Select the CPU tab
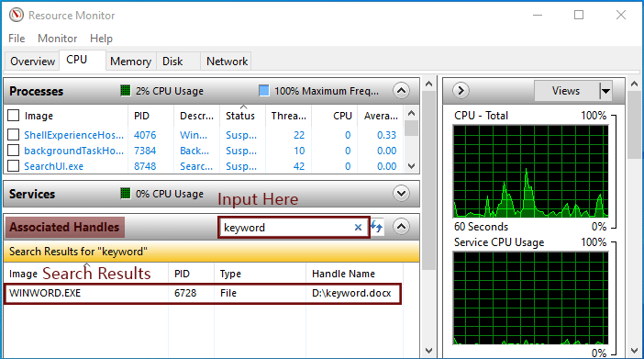 click(x=83, y=60)
